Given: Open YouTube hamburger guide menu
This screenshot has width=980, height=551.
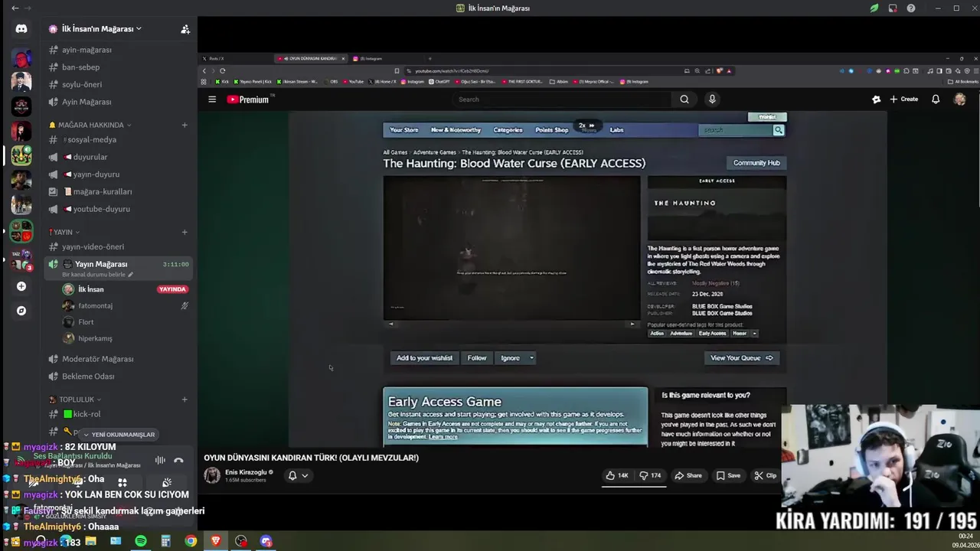Looking at the screenshot, I should [212, 99].
